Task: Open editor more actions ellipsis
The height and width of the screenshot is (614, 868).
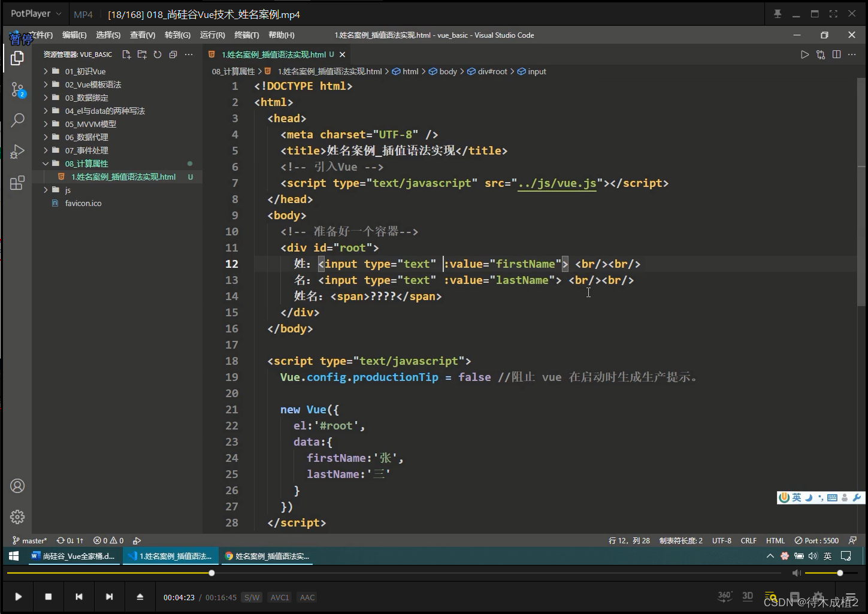Action: pos(852,55)
